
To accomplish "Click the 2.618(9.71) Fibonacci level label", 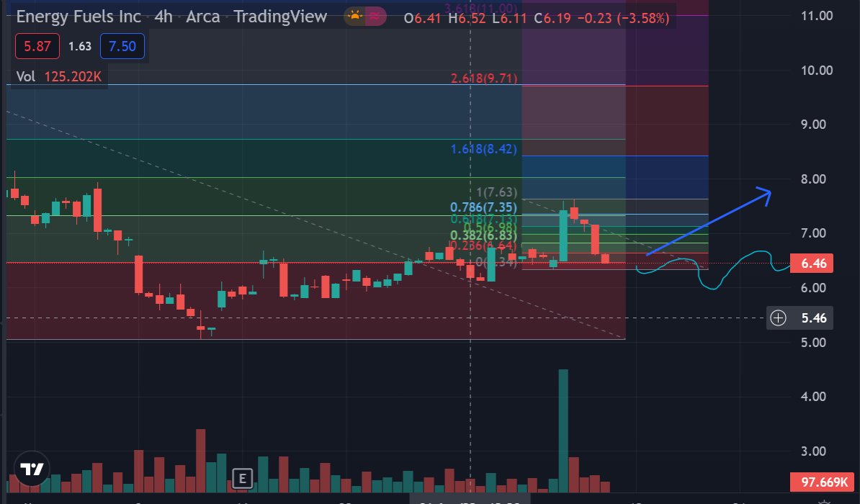I will 484,78.
